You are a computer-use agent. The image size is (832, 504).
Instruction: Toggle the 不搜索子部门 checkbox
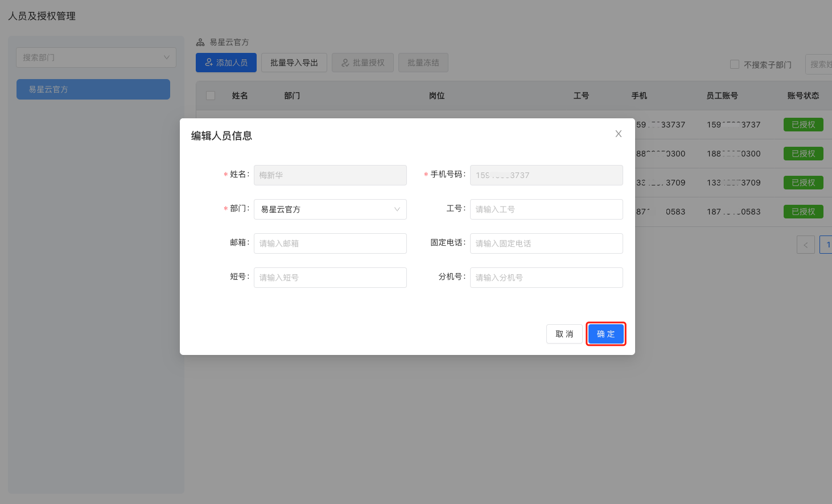pyautogui.click(x=735, y=64)
